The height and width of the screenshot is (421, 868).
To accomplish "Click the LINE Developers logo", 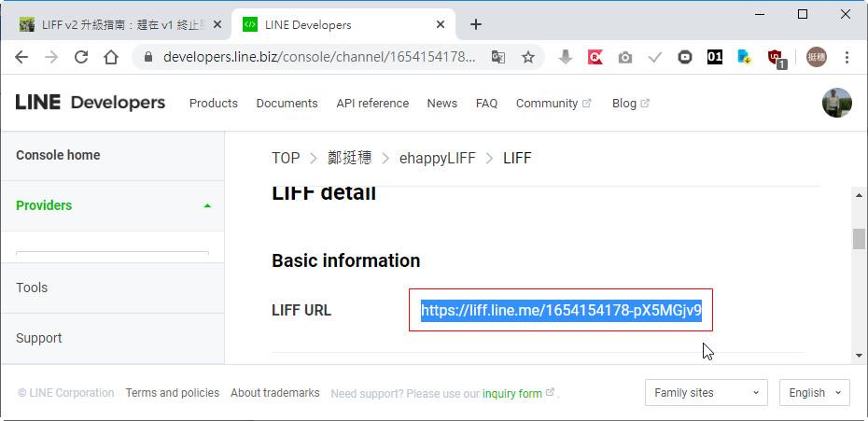I will pos(91,103).
